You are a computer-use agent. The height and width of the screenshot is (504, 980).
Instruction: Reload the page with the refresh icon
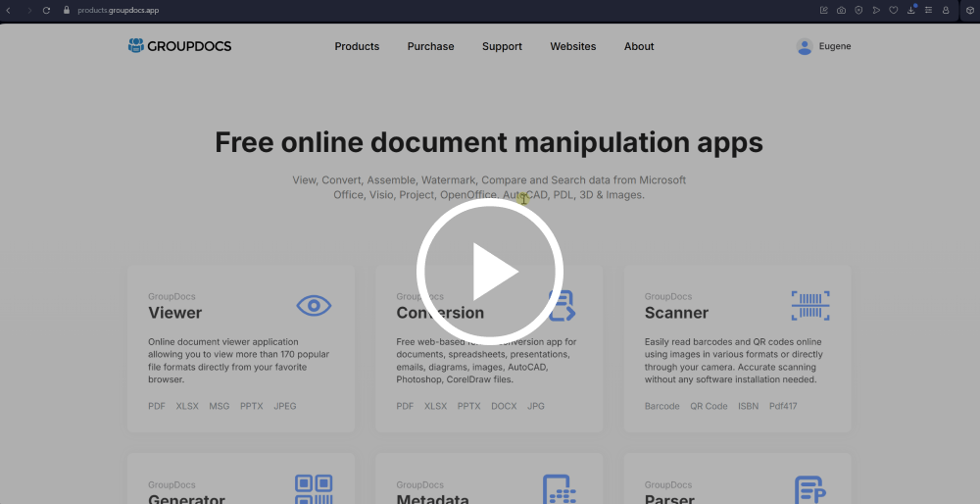tap(46, 11)
